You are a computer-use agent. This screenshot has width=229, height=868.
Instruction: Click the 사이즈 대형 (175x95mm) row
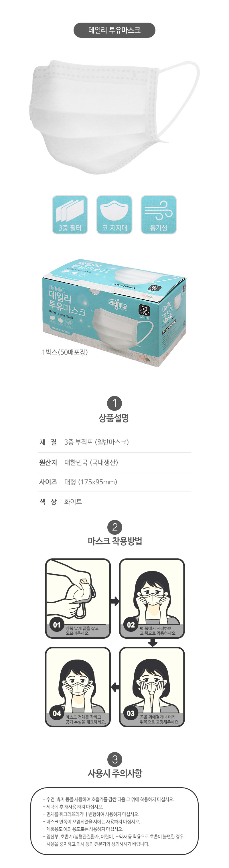pos(114,482)
